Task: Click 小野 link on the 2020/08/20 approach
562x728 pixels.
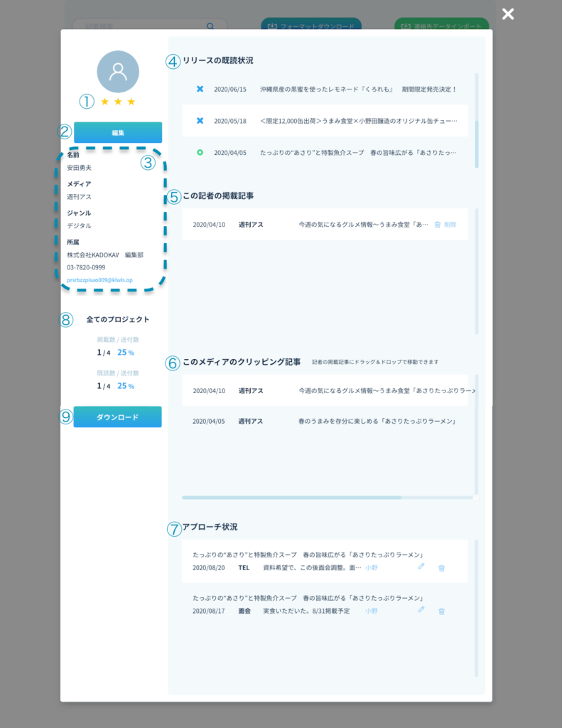Action: pyautogui.click(x=372, y=568)
